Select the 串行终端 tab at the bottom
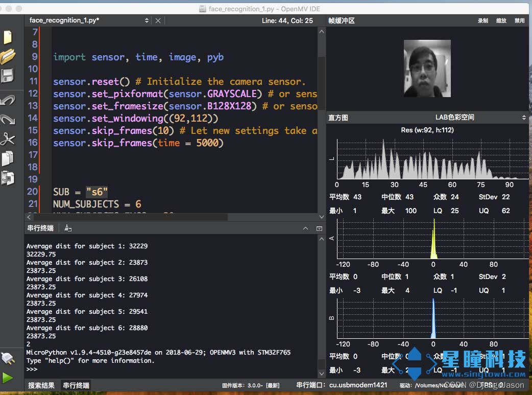532x395 pixels. pos(76,385)
